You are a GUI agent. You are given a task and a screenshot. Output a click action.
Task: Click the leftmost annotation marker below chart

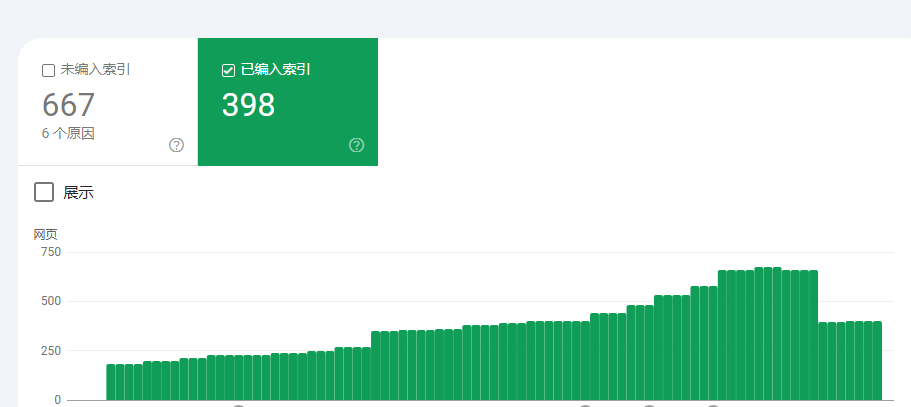click(238, 405)
